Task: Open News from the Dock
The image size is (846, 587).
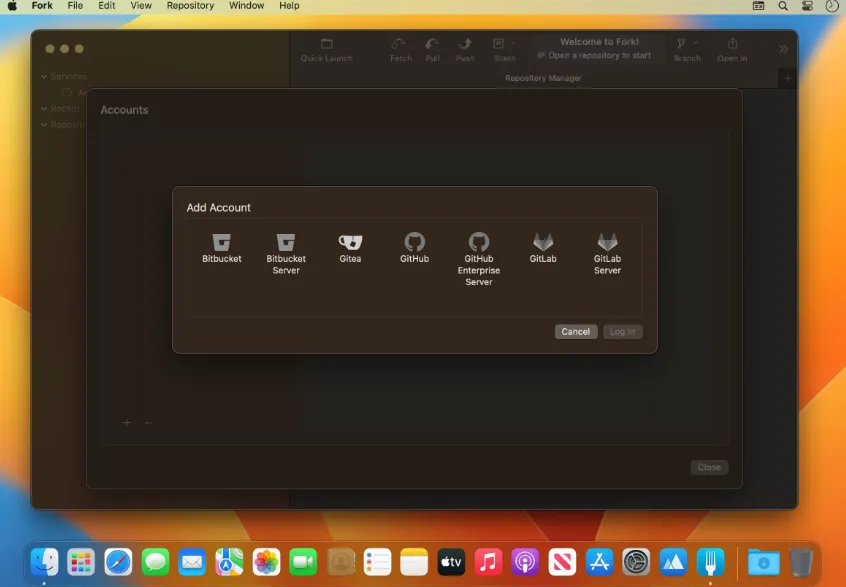Action: point(562,562)
